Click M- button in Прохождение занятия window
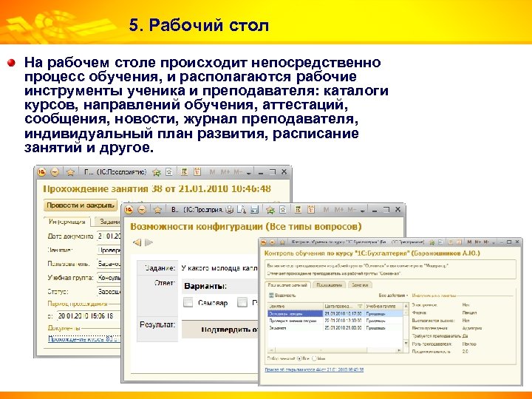 pyautogui.click(x=238, y=172)
